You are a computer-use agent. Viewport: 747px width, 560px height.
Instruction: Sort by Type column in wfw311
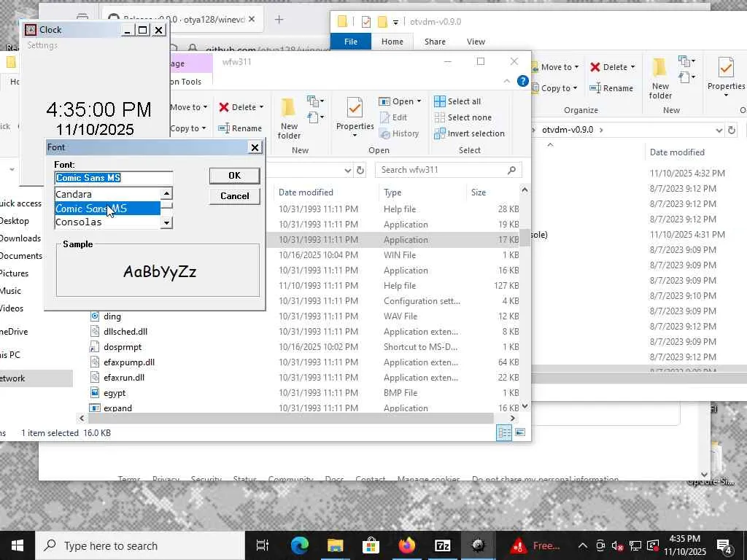pyautogui.click(x=392, y=192)
